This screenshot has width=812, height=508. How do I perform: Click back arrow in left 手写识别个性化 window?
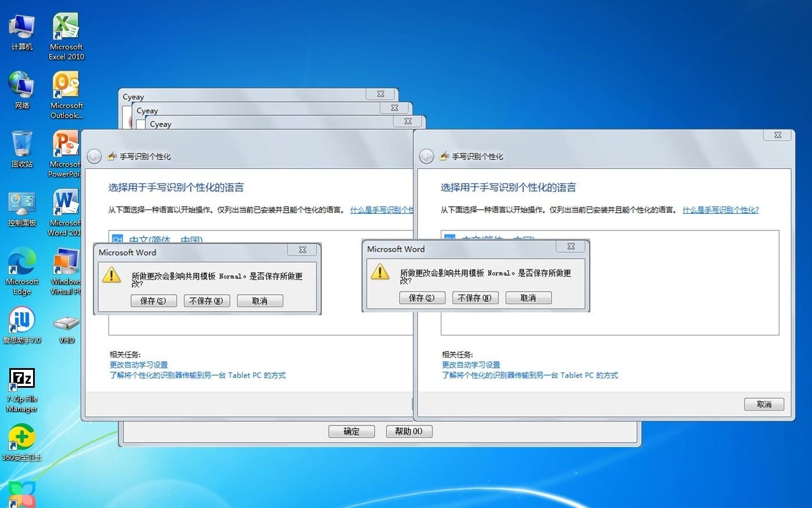(94, 156)
